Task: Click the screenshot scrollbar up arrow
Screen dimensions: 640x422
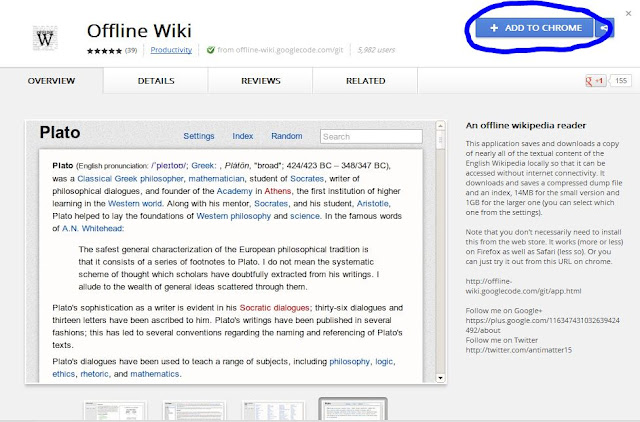Action: pos(440,125)
